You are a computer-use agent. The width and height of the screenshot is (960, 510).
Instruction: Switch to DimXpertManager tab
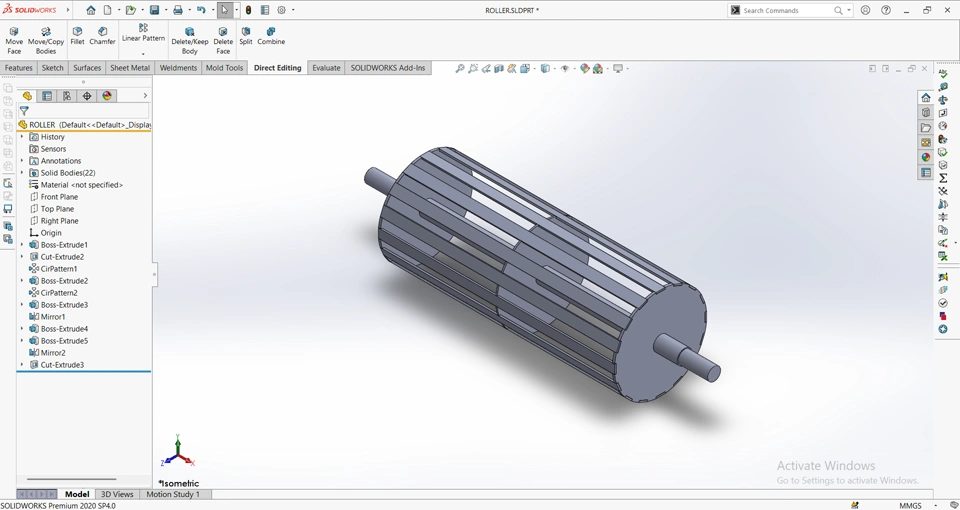87,96
